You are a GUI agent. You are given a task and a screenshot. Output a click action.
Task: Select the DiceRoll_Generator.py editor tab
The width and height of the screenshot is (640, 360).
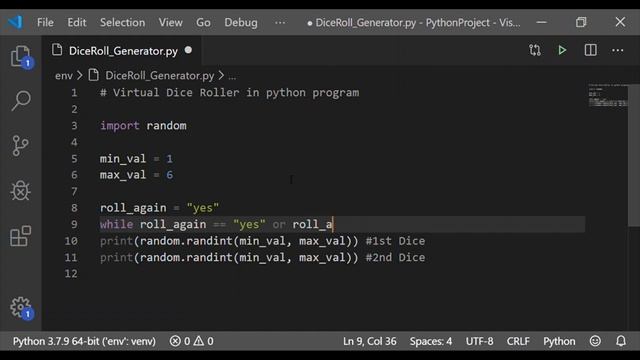tap(122, 51)
